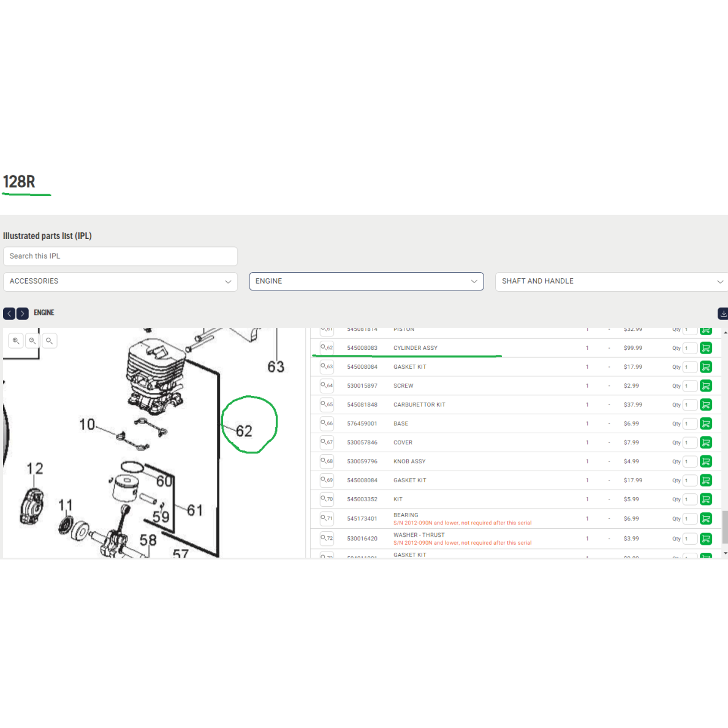The width and height of the screenshot is (728, 728).
Task: Select the Bearing part row 545173401
Action: click(515, 518)
